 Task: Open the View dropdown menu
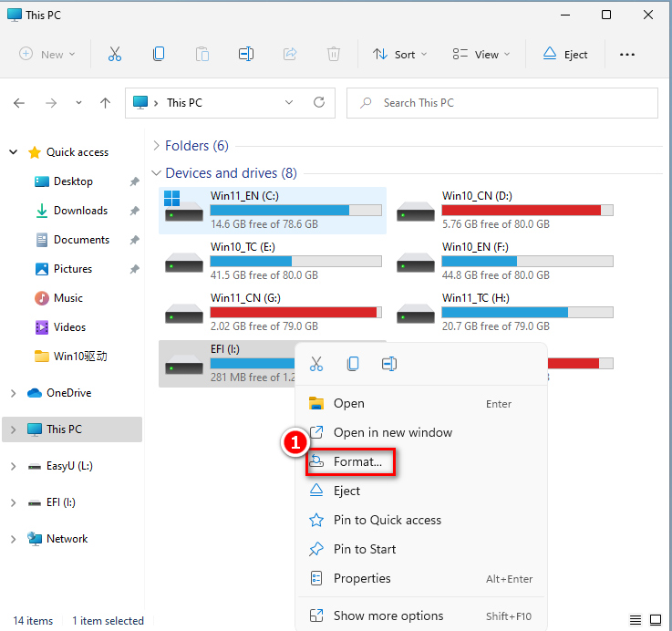[x=481, y=55]
